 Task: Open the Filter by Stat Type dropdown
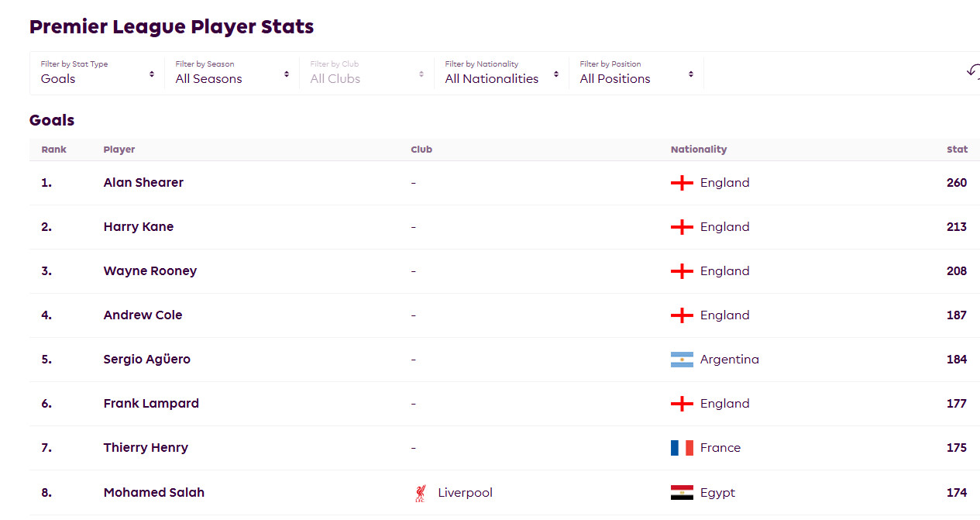coord(97,73)
